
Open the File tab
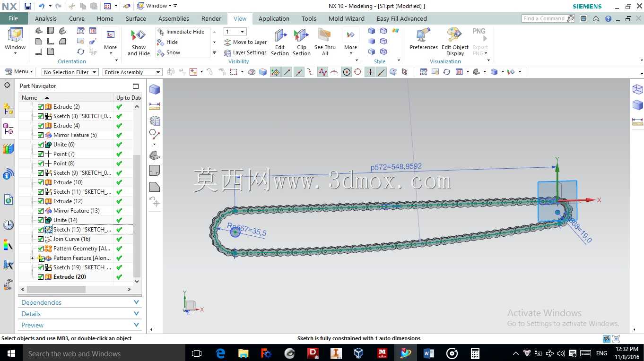tap(14, 18)
